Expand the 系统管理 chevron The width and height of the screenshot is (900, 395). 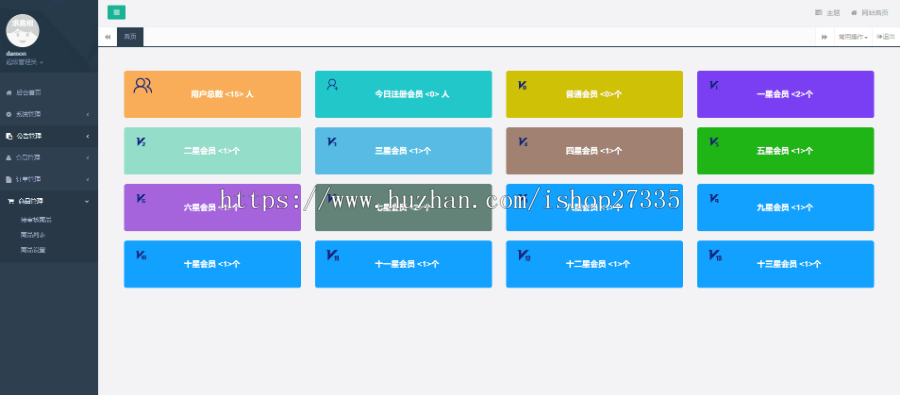point(88,114)
